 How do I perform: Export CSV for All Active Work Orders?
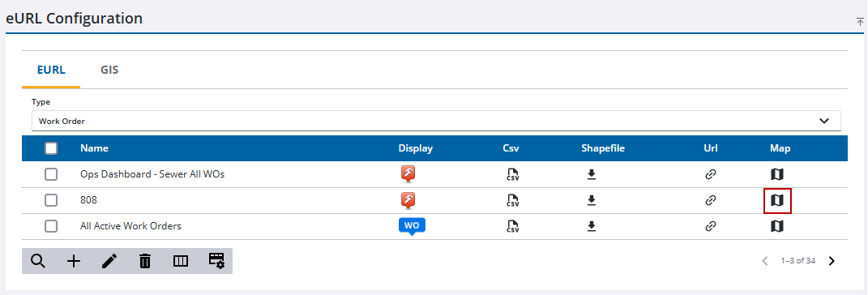(512, 226)
